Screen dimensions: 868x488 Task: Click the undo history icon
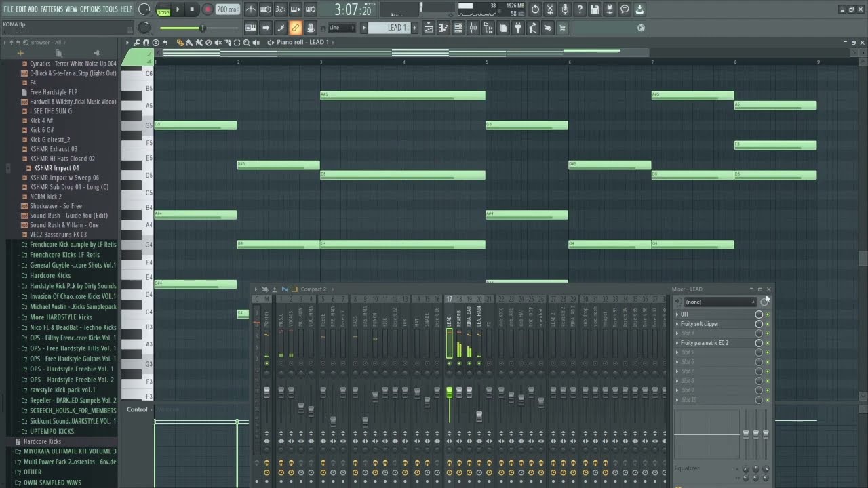click(535, 9)
